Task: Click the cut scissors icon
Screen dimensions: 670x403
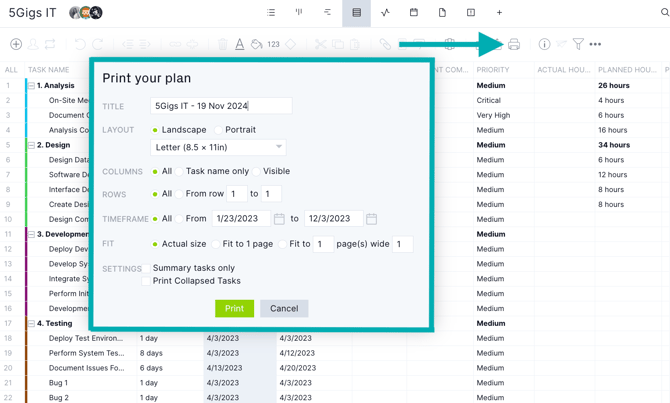Action: (320, 44)
